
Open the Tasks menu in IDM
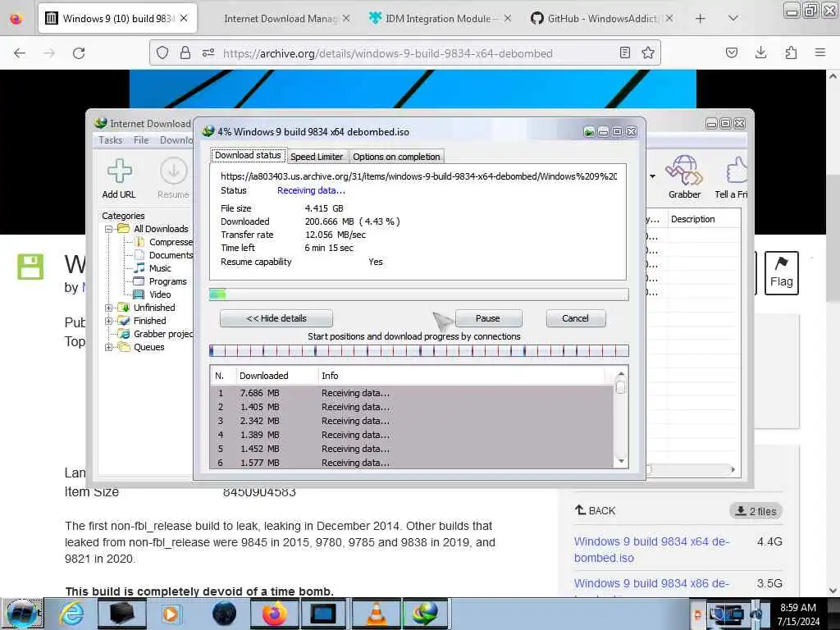click(x=111, y=139)
